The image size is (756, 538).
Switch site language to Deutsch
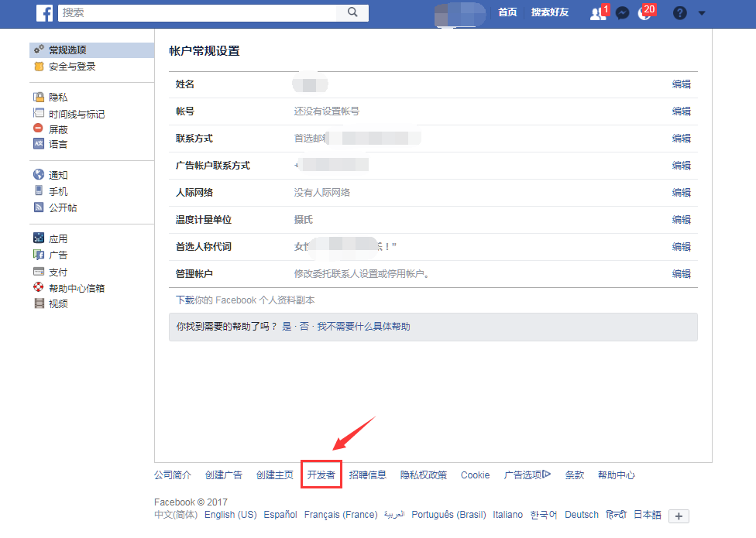[581, 514]
